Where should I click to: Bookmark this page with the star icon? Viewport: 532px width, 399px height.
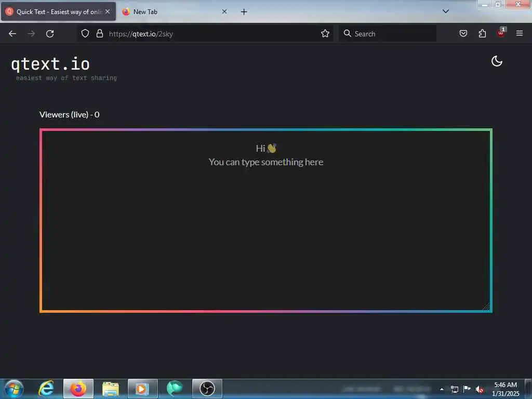point(325,33)
